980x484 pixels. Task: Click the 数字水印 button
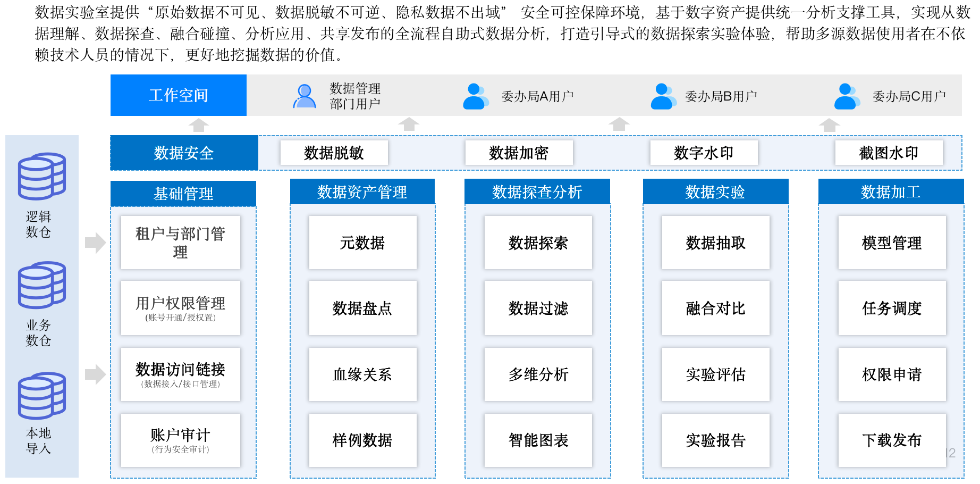[x=704, y=153]
